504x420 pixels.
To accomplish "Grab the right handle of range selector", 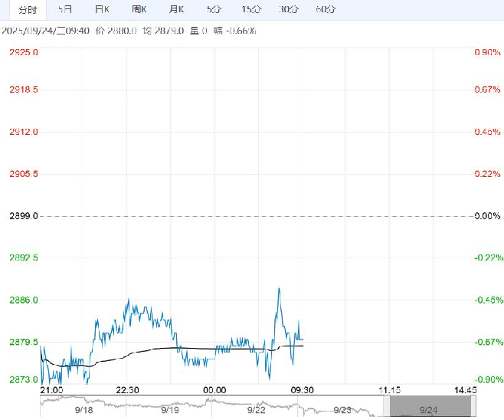I will coord(473,406).
